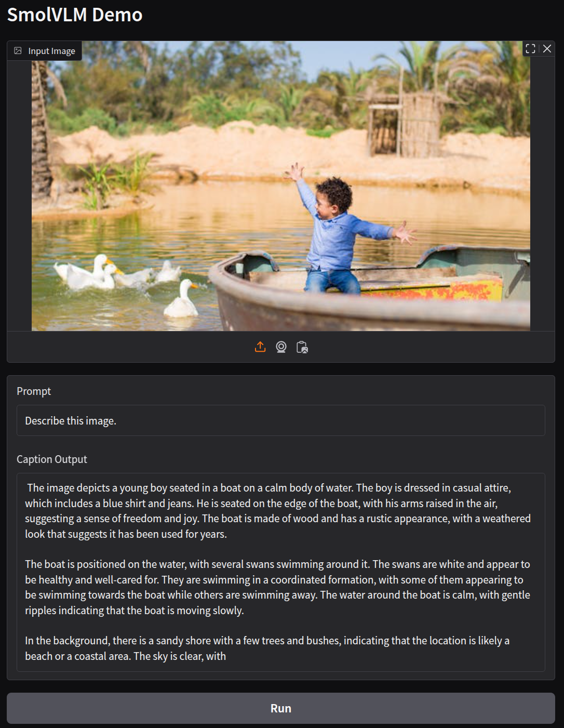Screen dimensions: 564x728
Task: Run the caption generation
Action: (x=281, y=708)
